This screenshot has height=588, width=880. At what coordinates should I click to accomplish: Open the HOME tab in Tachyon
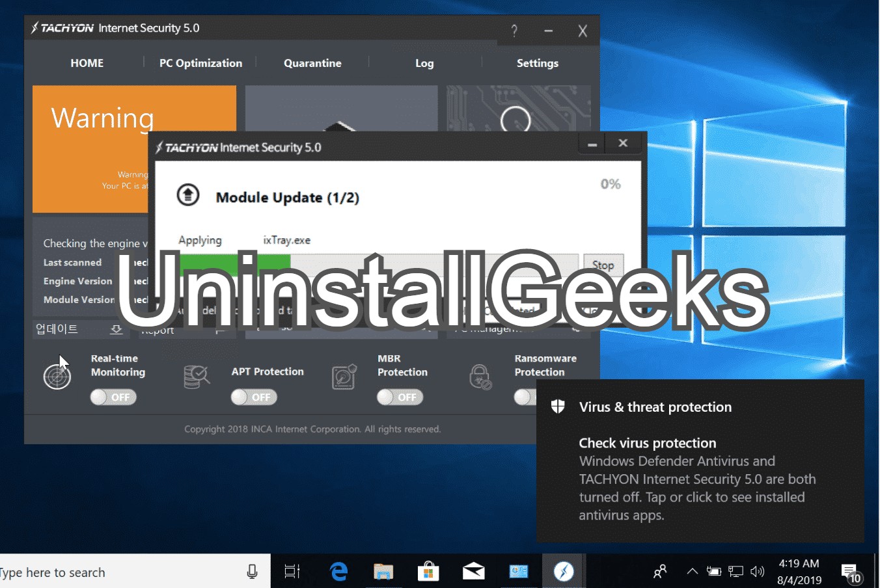[x=87, y=63]
